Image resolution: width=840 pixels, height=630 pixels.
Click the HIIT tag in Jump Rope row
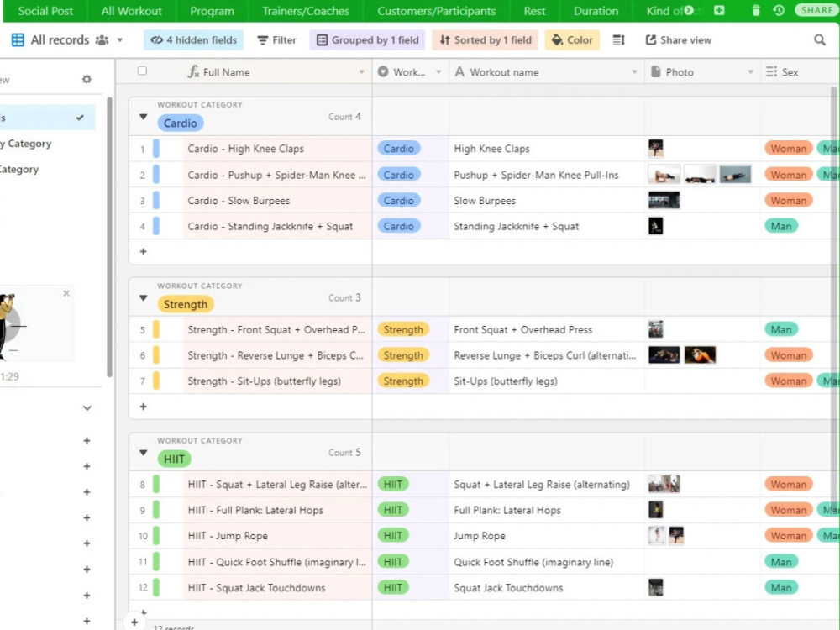392,536
